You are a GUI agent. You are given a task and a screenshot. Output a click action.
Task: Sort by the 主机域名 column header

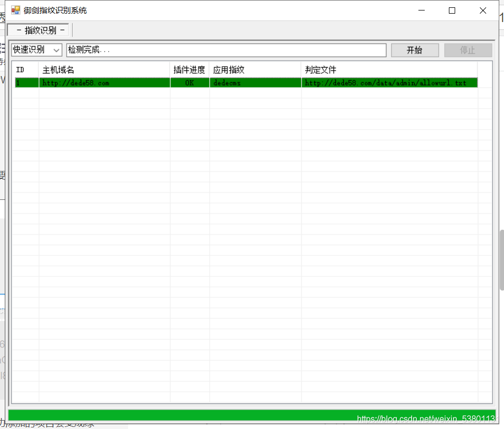(104, 70)
